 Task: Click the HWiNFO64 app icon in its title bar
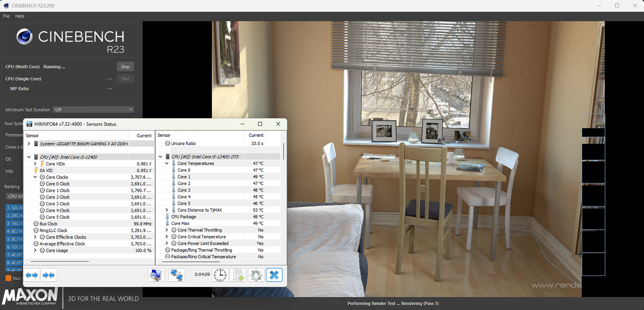point(29,124)
